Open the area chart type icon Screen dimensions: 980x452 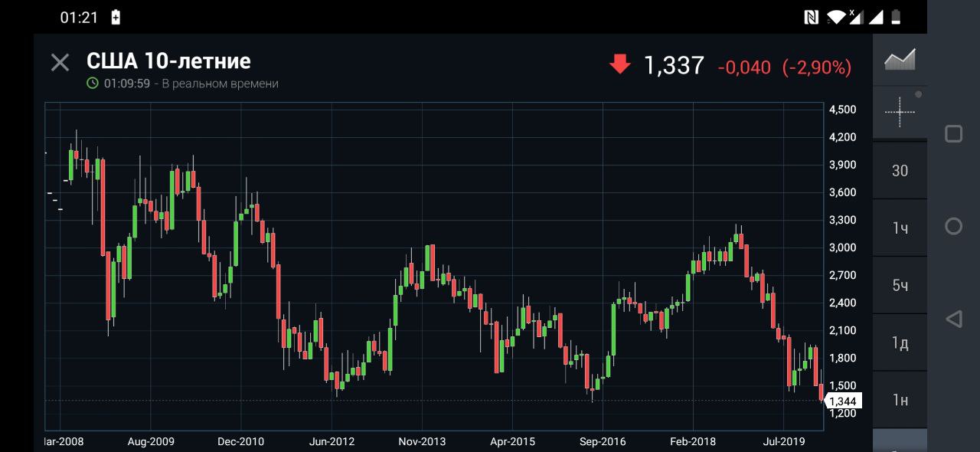pos(900,59)
